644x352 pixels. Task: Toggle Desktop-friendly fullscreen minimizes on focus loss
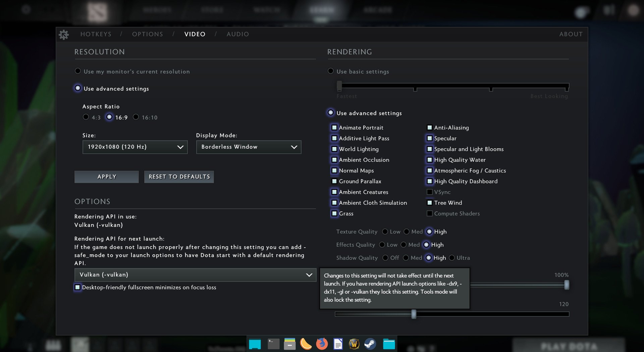tap(77, 287)
